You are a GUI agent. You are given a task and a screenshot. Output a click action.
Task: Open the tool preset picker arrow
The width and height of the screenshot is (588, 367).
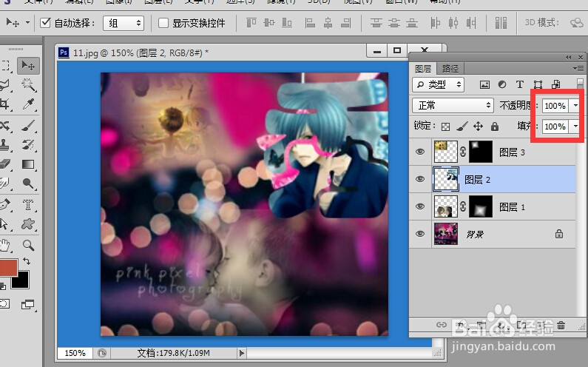coord(27,23)
